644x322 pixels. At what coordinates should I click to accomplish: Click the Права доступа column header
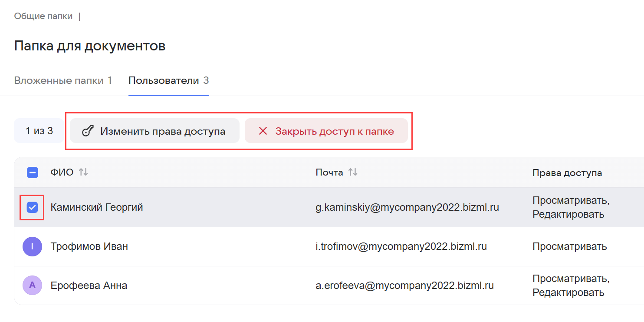(567, 173)
